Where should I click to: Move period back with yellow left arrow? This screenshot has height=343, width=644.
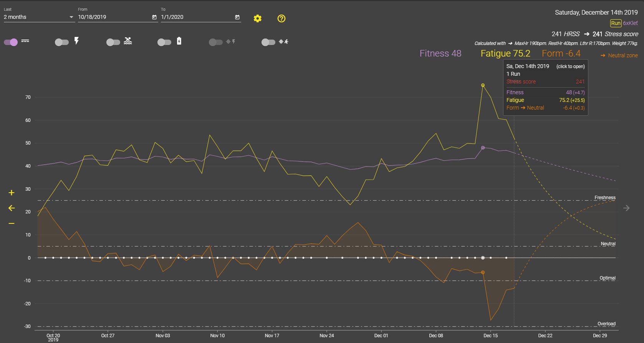click(12, 208)
